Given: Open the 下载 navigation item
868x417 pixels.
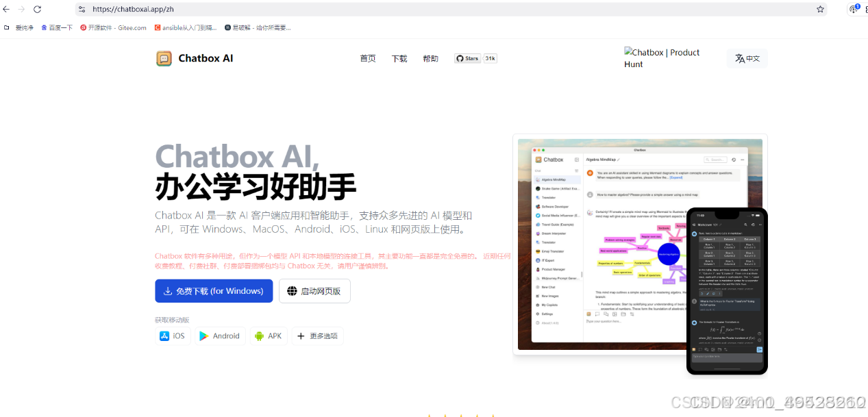Looking at the screenshot, I should [399, 58].
